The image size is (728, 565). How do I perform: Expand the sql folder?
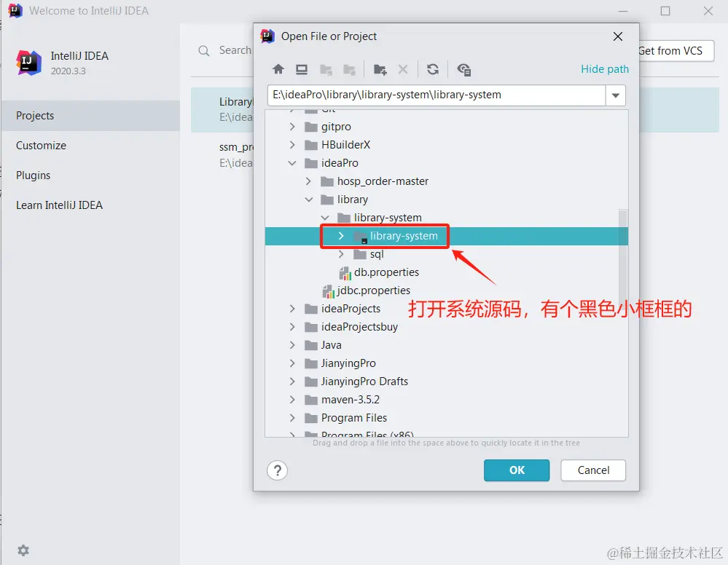click(341, 254)
